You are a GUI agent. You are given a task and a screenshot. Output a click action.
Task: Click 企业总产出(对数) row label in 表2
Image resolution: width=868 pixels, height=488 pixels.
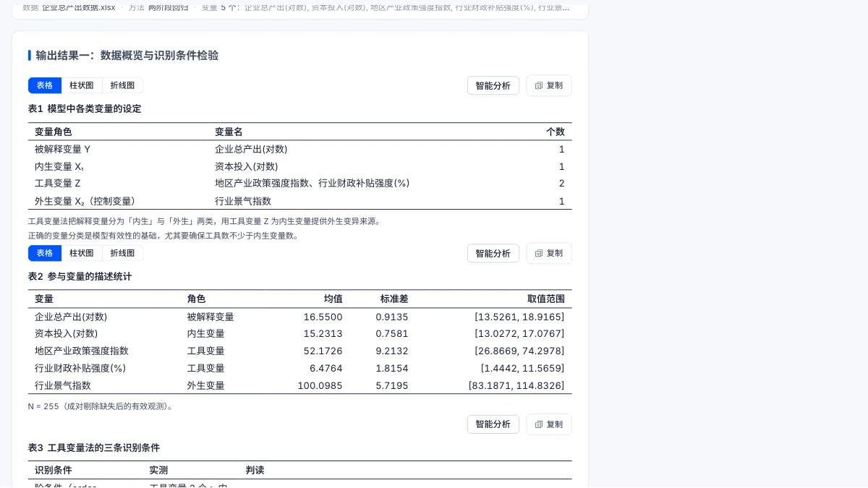coord(71,317)
